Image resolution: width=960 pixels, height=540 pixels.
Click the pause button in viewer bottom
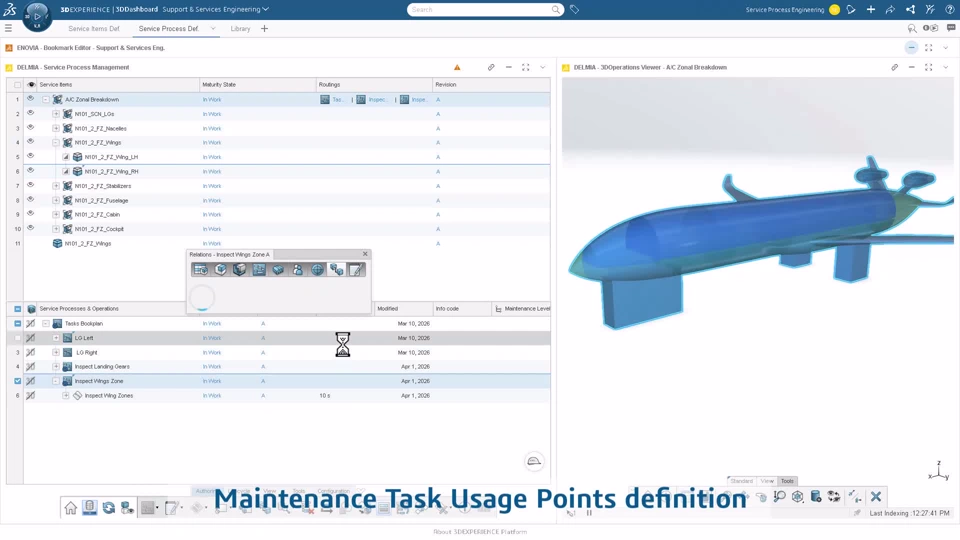coord(589,513)
